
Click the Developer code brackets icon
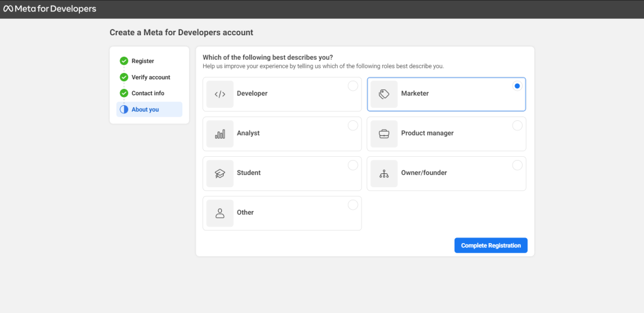219,94
